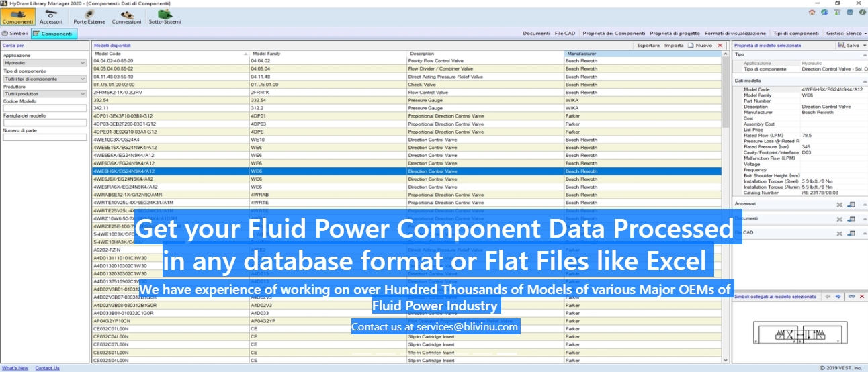868x372 pixels.
Task: Select the Sotto-Sistemi toolbar icon
Action: click(164, 17)
